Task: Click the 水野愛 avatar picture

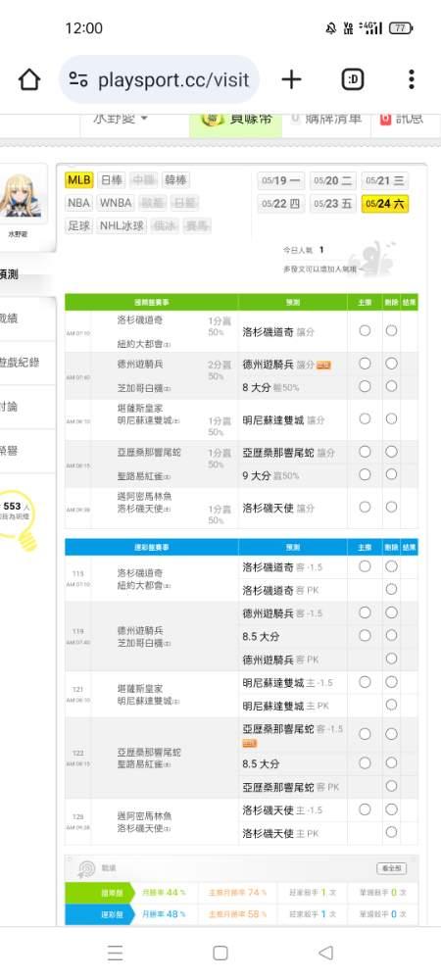Action: (22, 196)
